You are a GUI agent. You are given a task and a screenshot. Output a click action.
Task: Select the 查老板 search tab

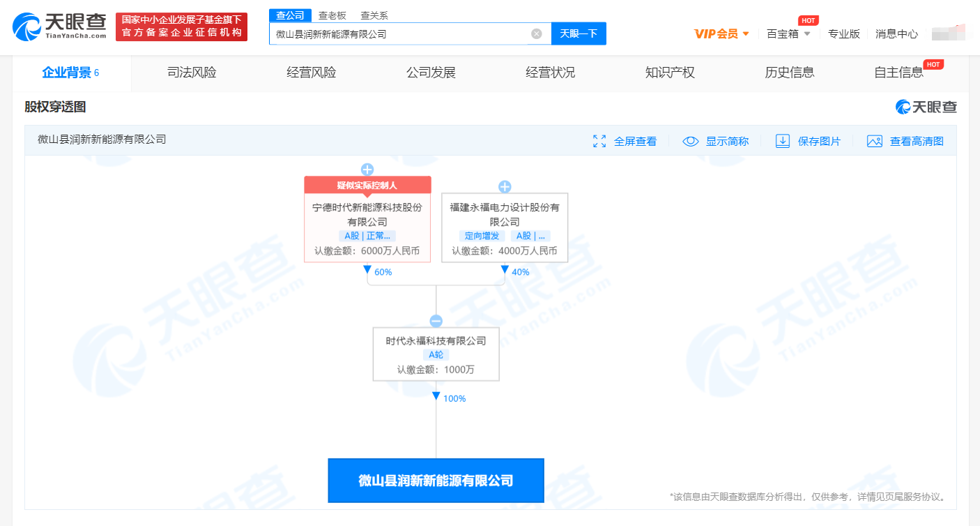[332, 15]
